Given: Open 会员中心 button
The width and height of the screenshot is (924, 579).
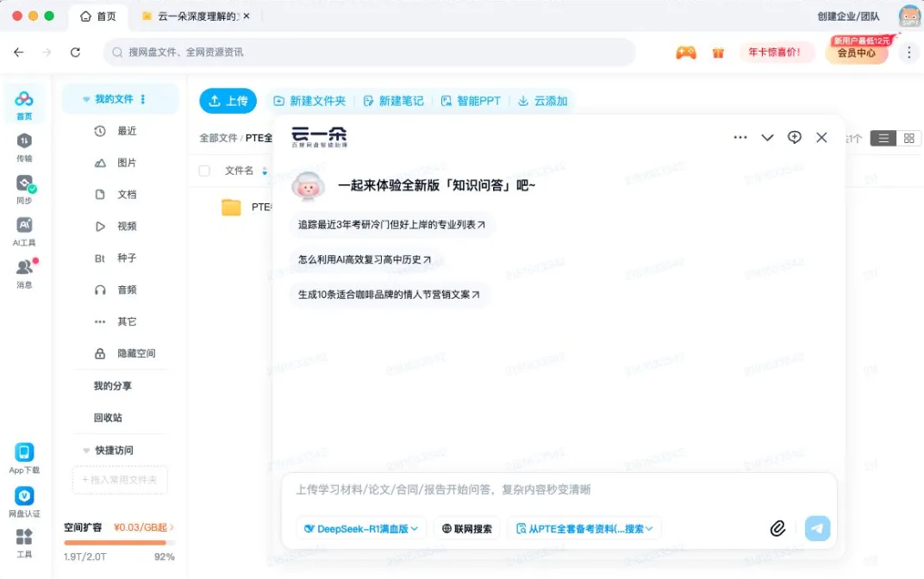Looking at the screenshot, I should (856, 53).
